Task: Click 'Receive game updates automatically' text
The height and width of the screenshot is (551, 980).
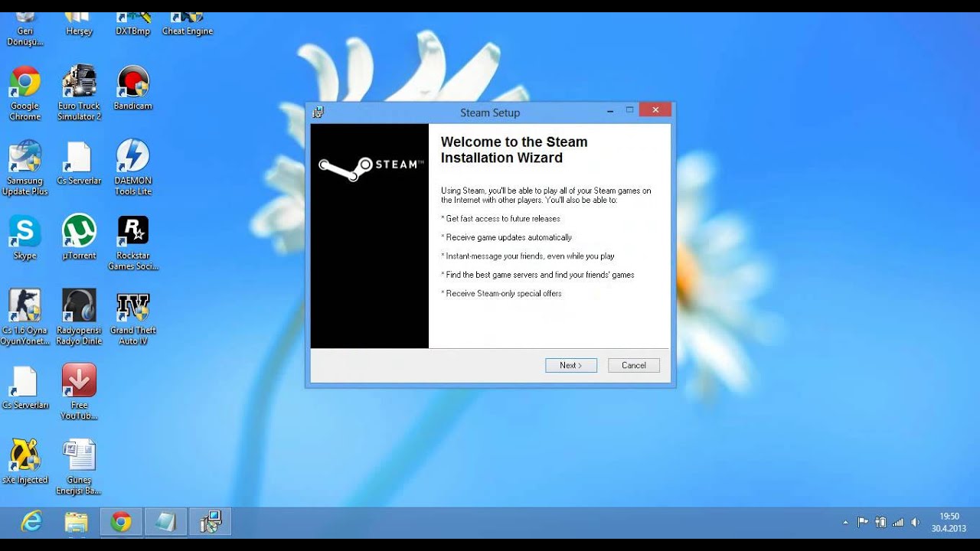Action: click(508, 237)
